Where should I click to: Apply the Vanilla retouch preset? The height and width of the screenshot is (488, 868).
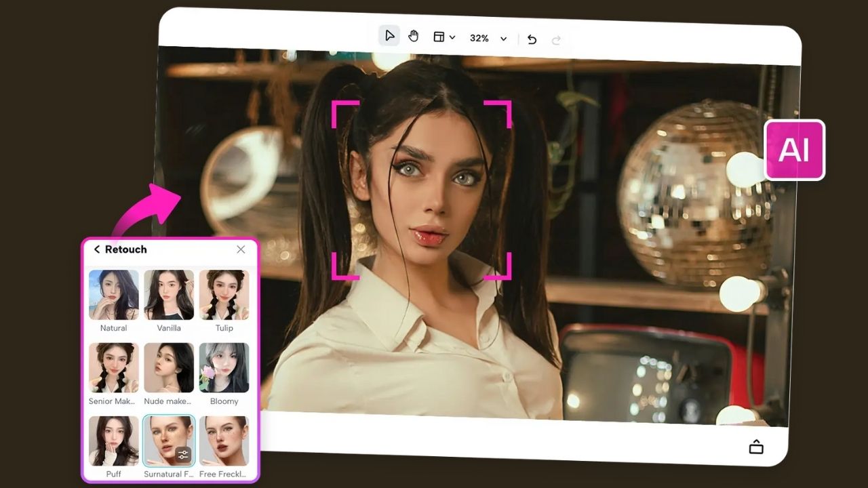click(169, 295)
